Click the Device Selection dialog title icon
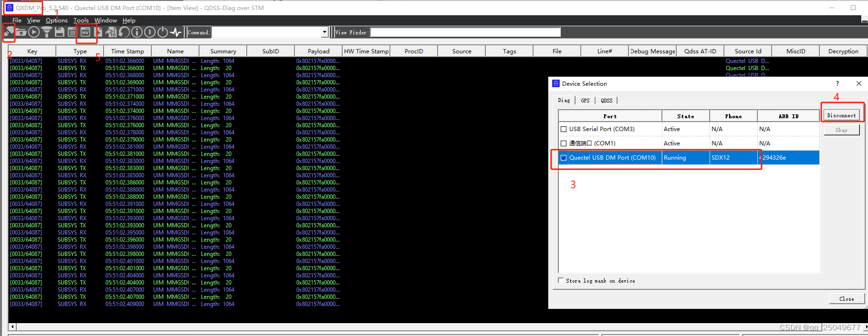Viewport: 868px width, 336px height. [556, 83]
